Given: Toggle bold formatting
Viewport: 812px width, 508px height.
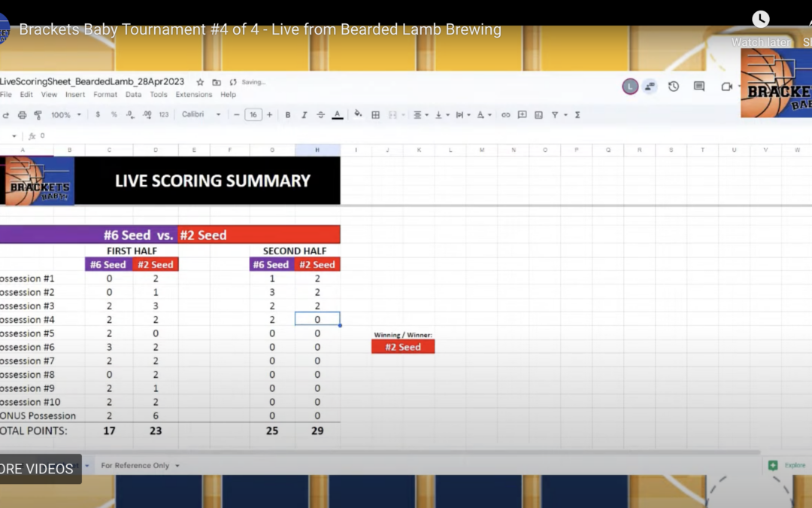Looking at the screenshot, I should click(288, 115).
